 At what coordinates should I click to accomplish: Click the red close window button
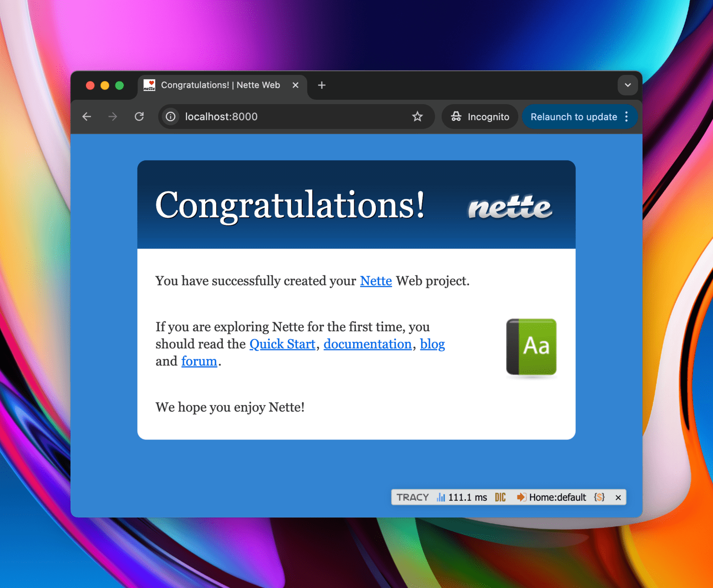[90, 85]
